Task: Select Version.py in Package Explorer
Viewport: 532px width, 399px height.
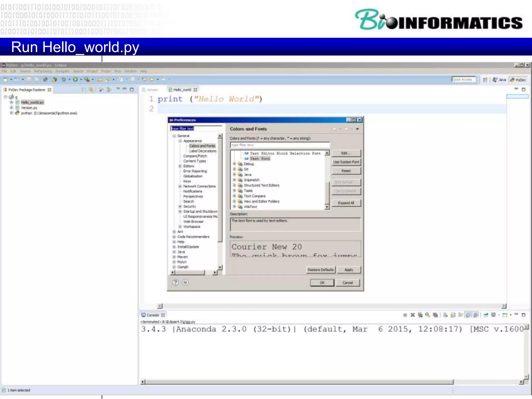Action: (x=29, y=108)
